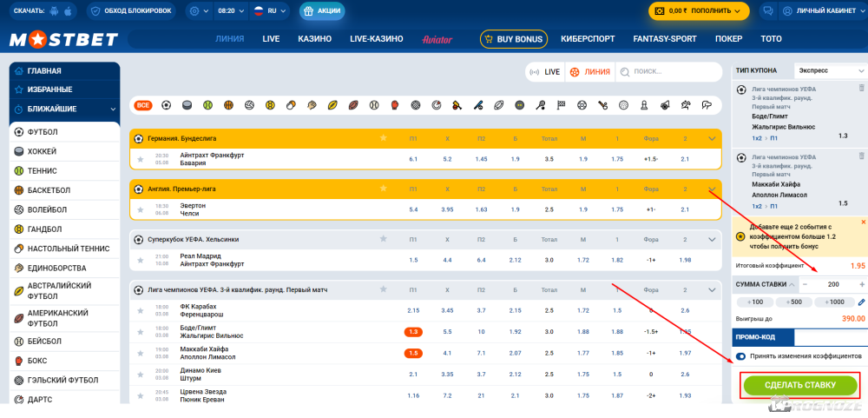Select the basketball sport filter icon
This screenshot has width=868, height=418.
tap(228, 105)
